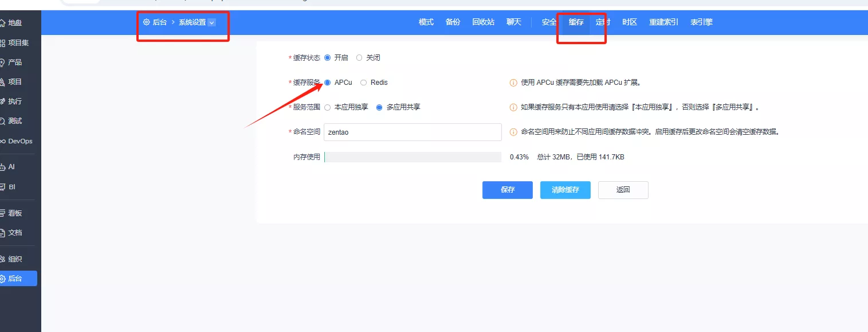The width and height of the screenshot is (868, 332).
Task: Focus the 命名空间 input field
Action: tap(413, 132)
